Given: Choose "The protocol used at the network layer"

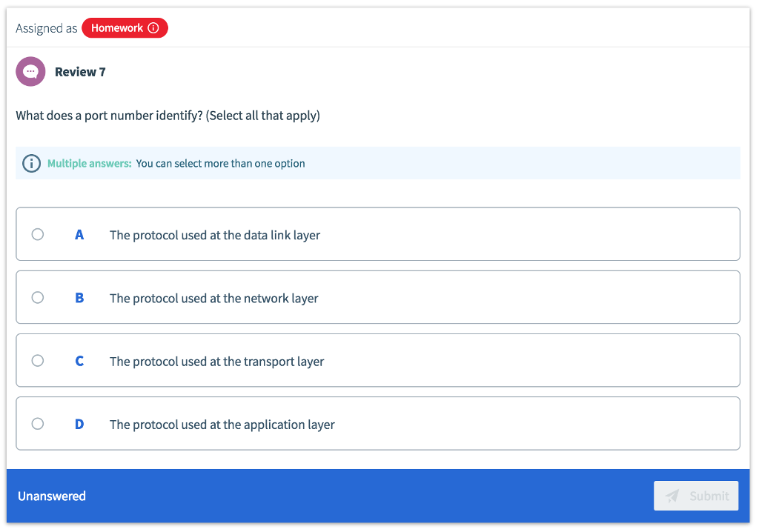Looking at the screenshot, I should (213, 298).
